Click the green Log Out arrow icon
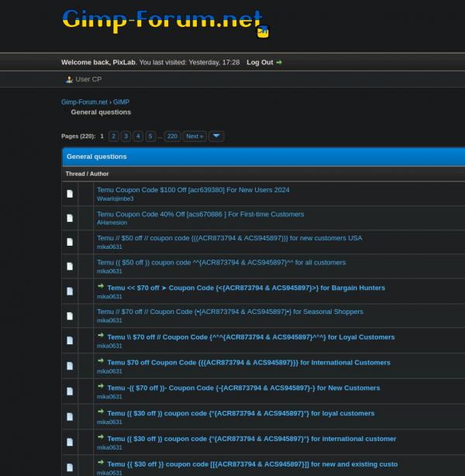 [279, 62]
